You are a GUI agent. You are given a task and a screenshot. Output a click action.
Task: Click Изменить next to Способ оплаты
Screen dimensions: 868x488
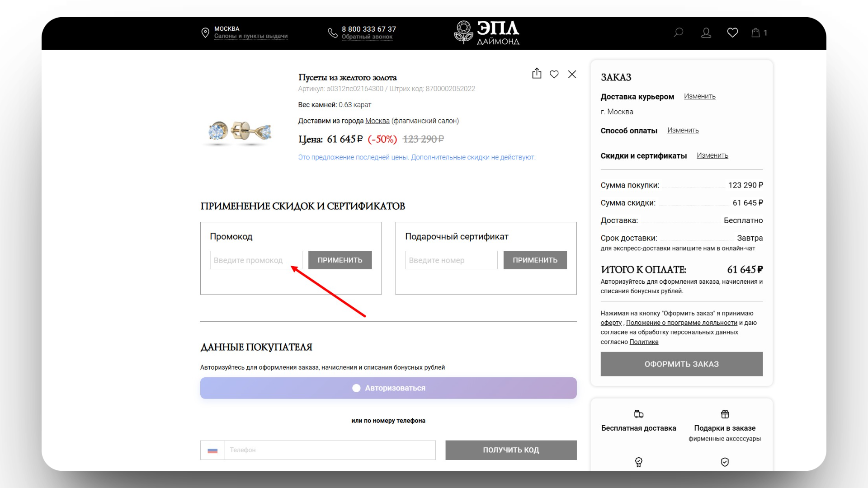[x=683, y=130]
